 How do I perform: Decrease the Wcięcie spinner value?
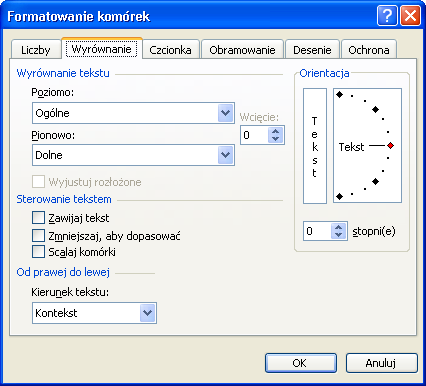(275, 139)
